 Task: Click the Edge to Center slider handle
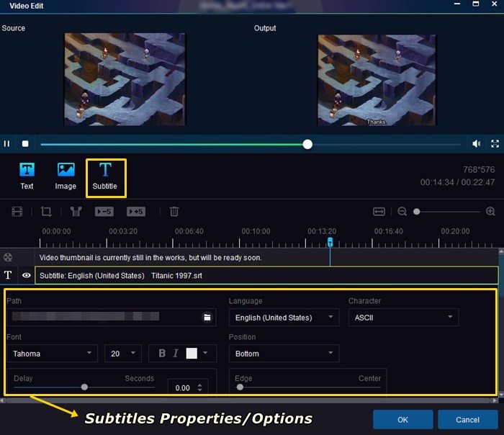240,387
